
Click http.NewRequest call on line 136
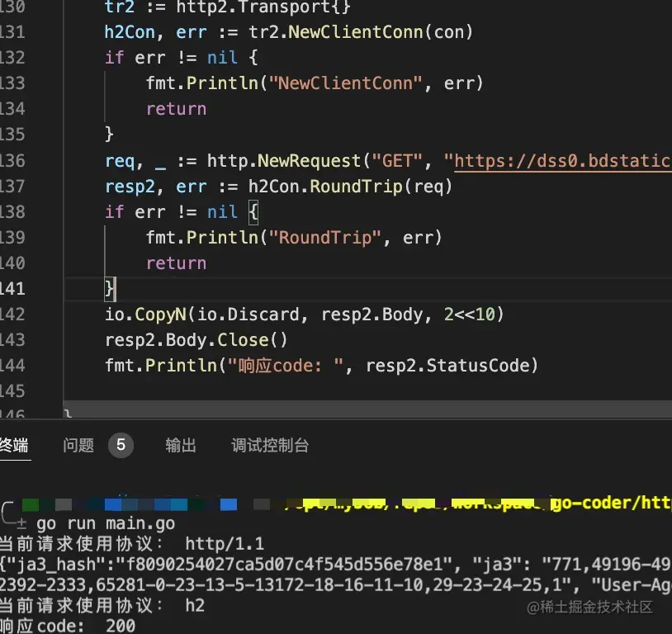click(x=284, y=161)
